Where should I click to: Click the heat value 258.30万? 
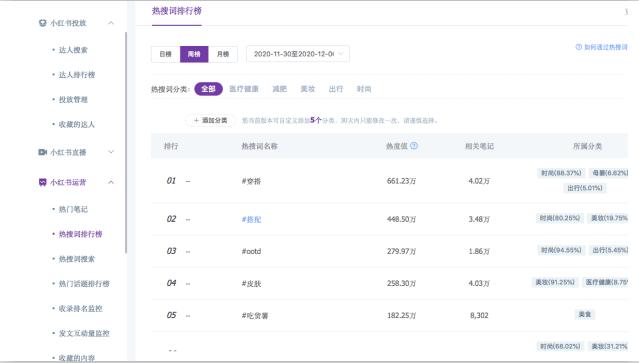coord(401,283)
